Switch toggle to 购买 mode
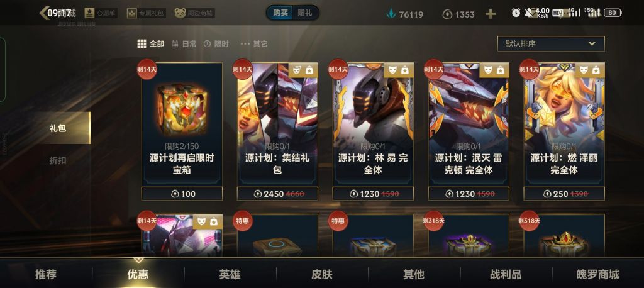 pos(280,13)
